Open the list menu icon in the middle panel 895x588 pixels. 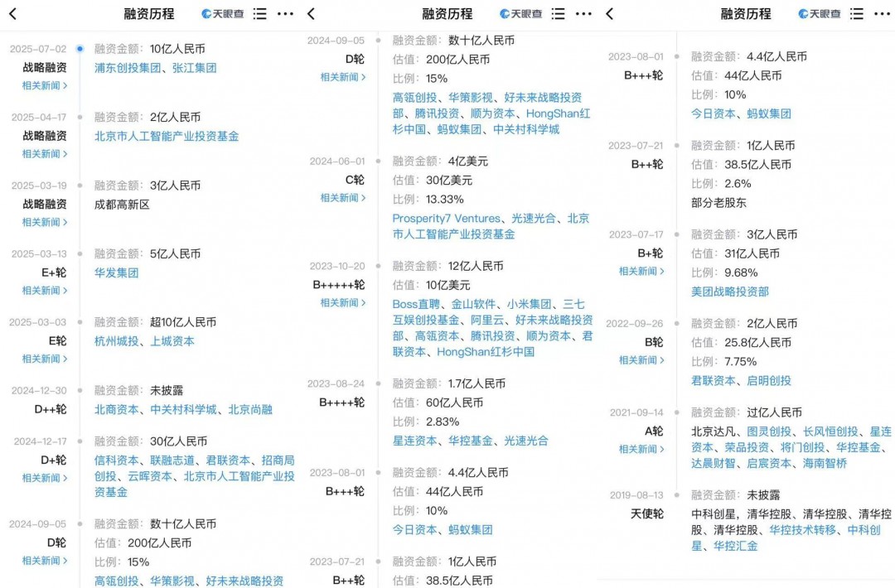[559, 14]
